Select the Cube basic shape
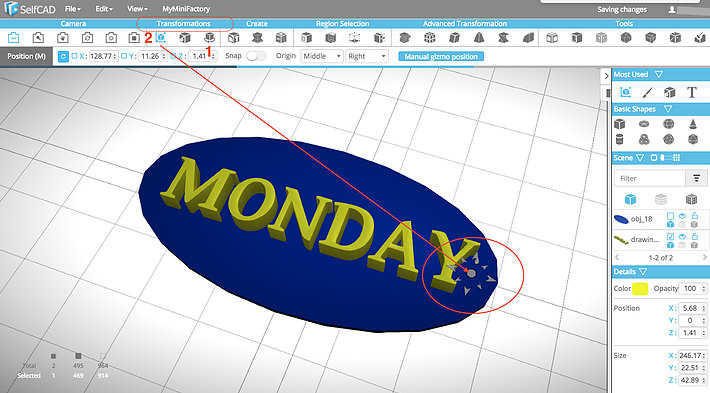This screenshot has width=710, height=393. pyautogui.click(x=619, y=124)
